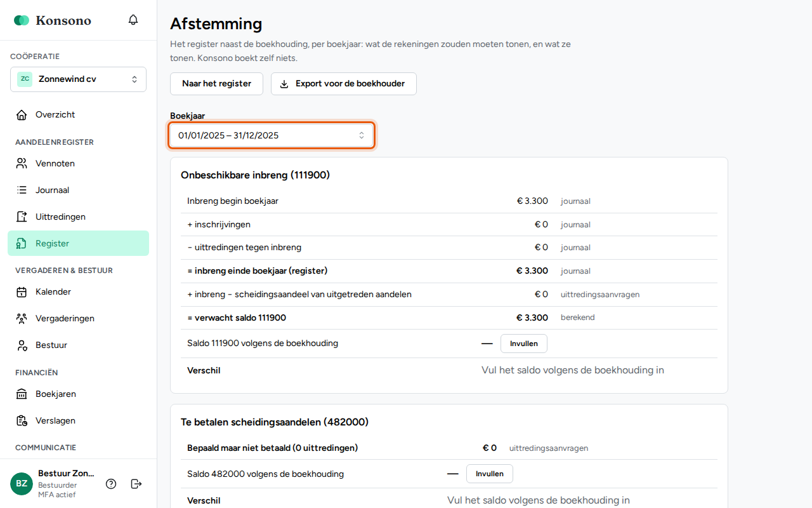Click the Overzicht home icon
This screenshot has width=812, height=508.
tap(22, 115)
